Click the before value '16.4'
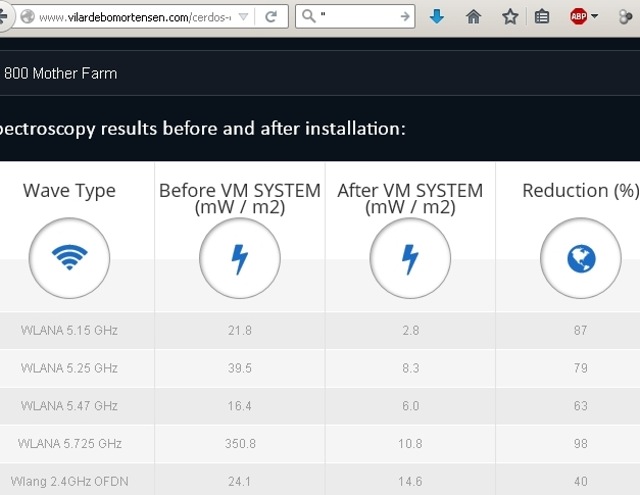The height and width of the screenshot is (495, 640). click(x=240, y=406)
